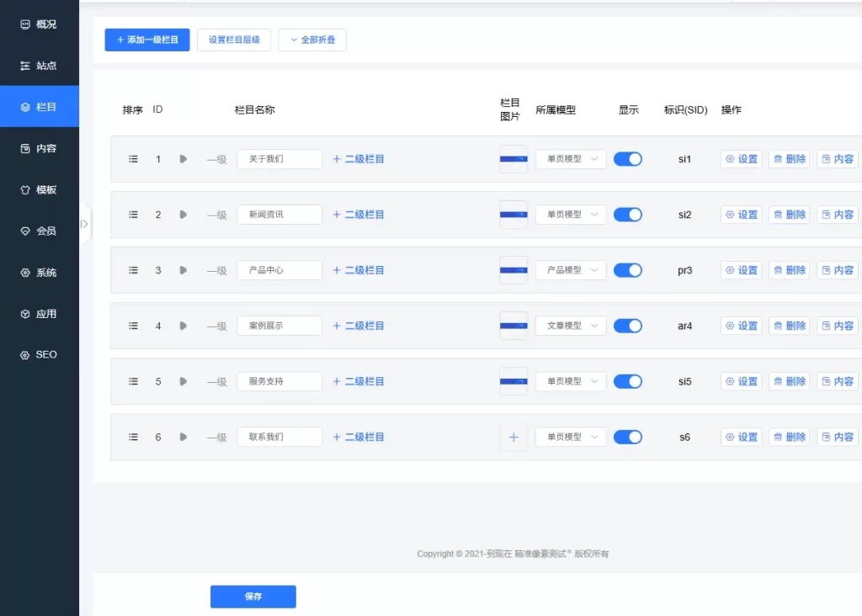
Task: Open 设置 for the 服务支持 column
Action: (741, 381)
